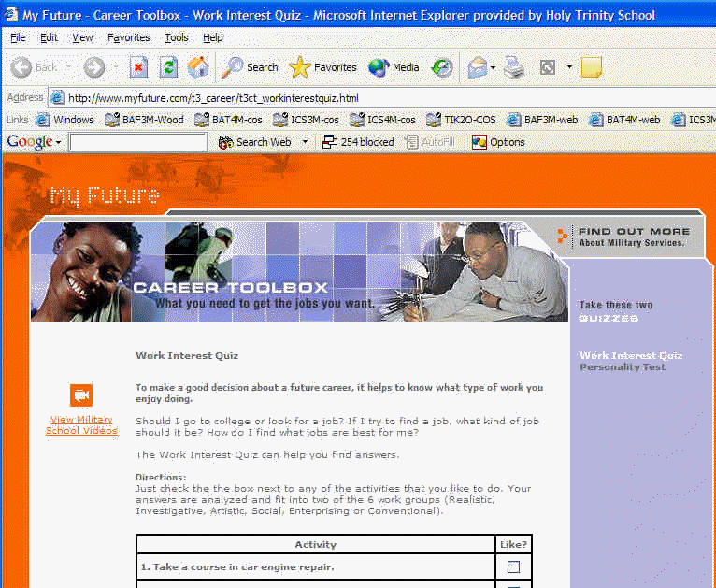The width and height of the screenshot is (716, 588).
Task: Click the page icon in the address bar
Action: 58,98
